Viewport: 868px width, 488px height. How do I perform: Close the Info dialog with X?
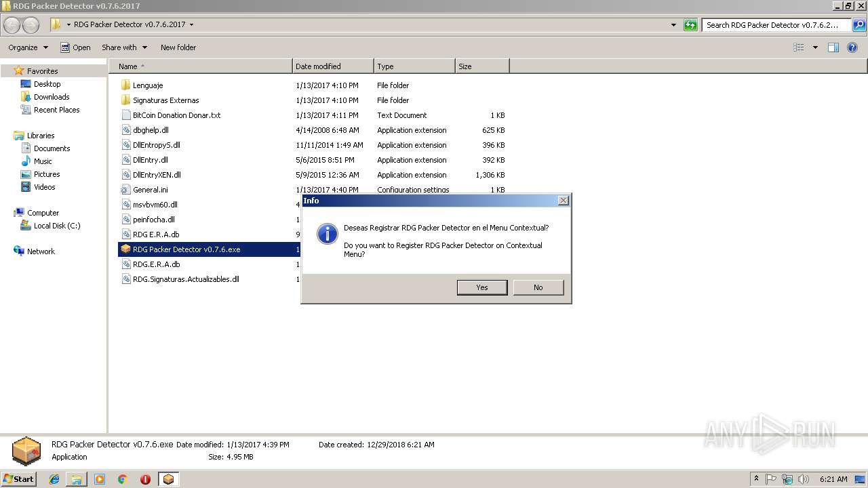(563, 201)
